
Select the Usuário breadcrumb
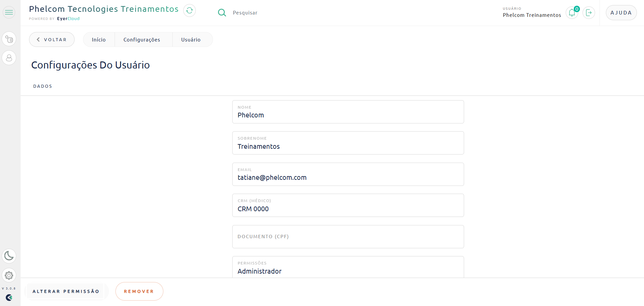point(191,39)
